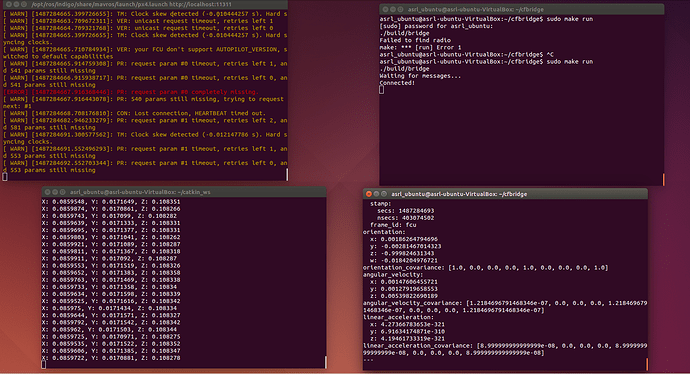Select the 'angular_velocity_covariance' line

[505, 307]
